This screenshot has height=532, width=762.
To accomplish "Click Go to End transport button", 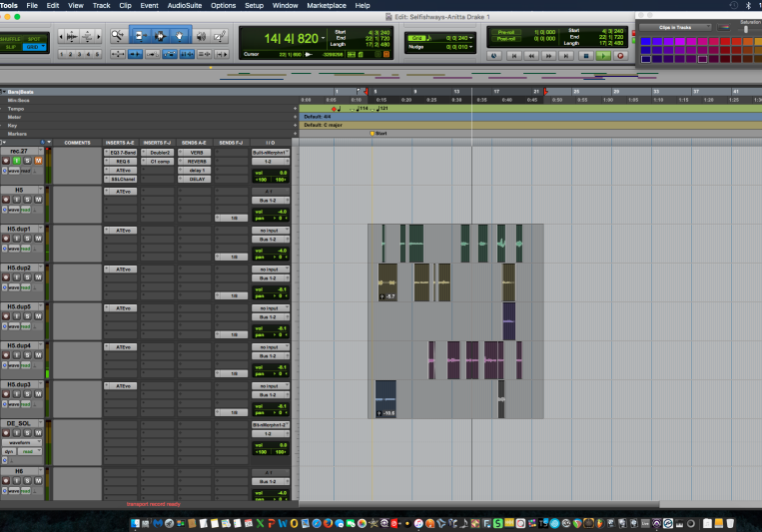I will pos(566,56).
